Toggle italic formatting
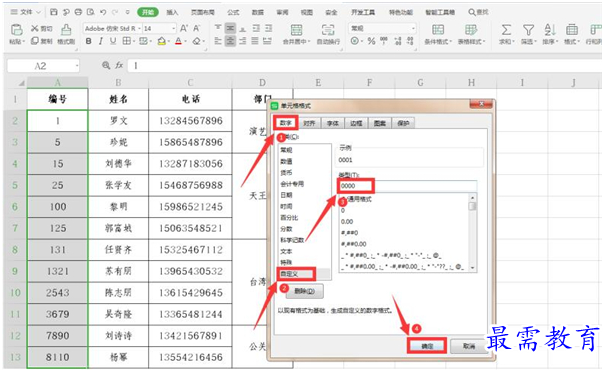This screenshot has width=608, height=370. [101, 41]
